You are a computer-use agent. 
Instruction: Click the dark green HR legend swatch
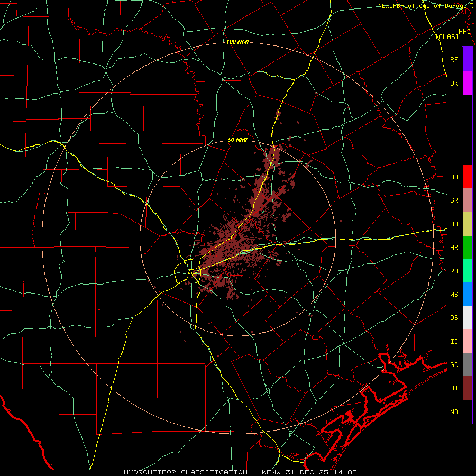467,248
